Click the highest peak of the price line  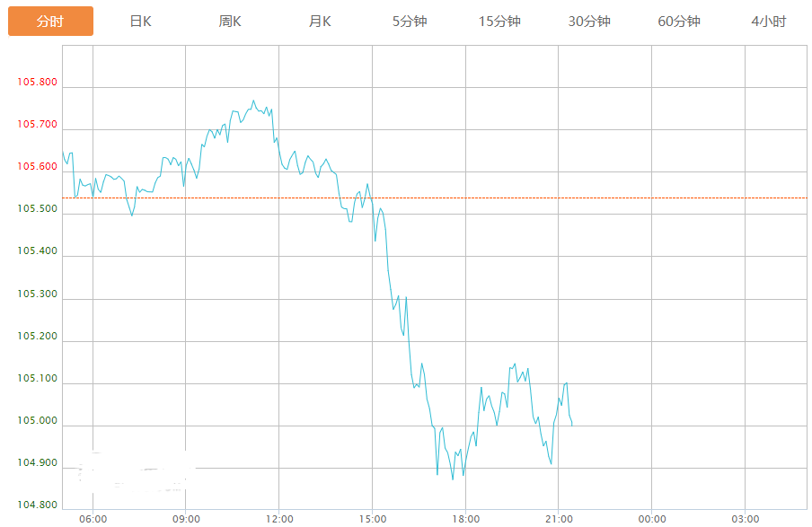pyautogui.click(x=253, y=101)
